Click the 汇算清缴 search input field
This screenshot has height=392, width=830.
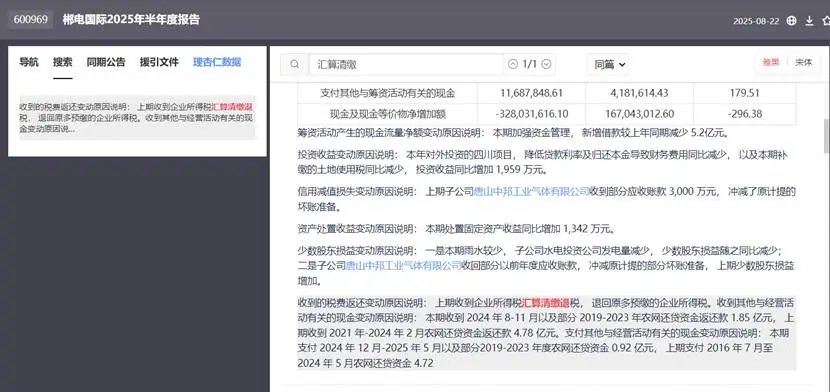pos(406,65)
